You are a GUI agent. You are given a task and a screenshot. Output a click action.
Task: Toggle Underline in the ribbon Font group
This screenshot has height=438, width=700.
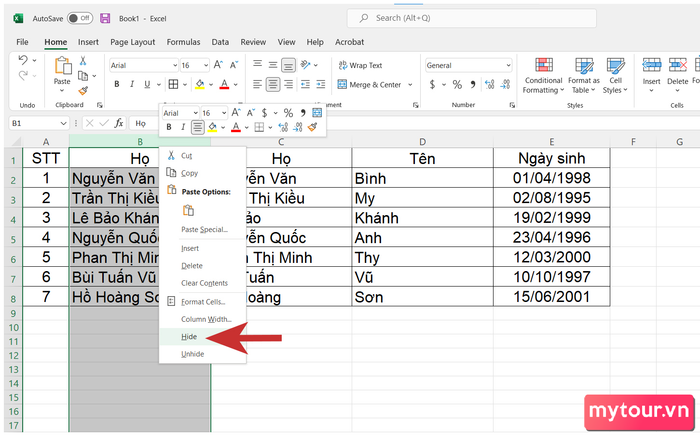[x=147, y=84]
